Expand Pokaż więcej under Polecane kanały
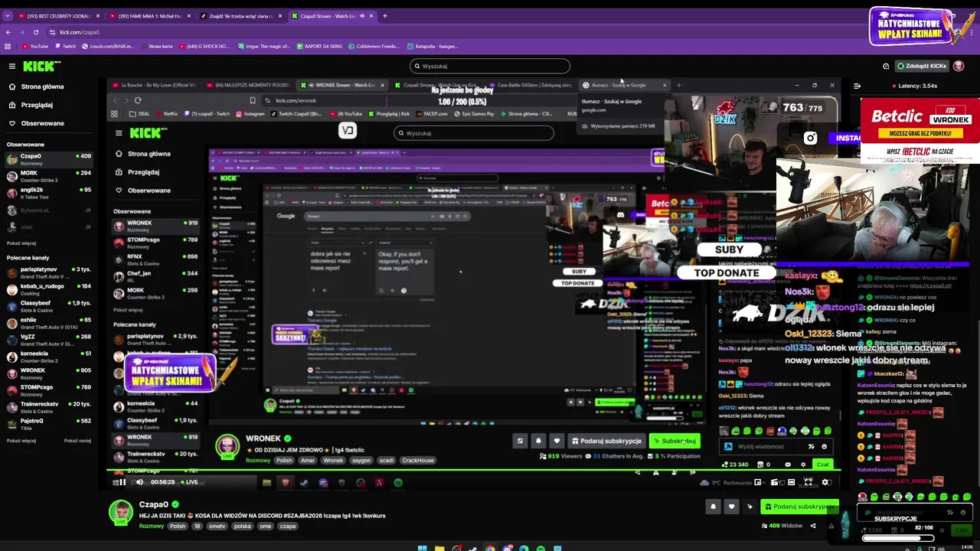 click(21, 441)
